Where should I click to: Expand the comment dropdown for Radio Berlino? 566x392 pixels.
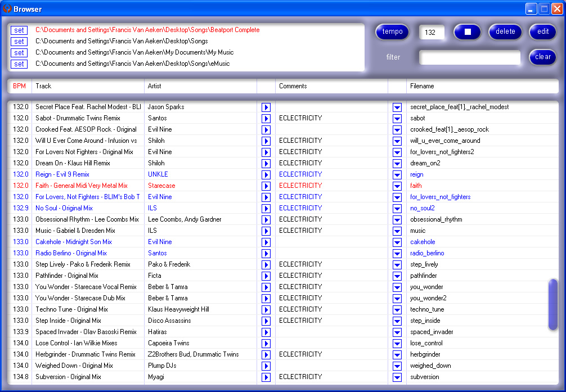tap(397, 253)
